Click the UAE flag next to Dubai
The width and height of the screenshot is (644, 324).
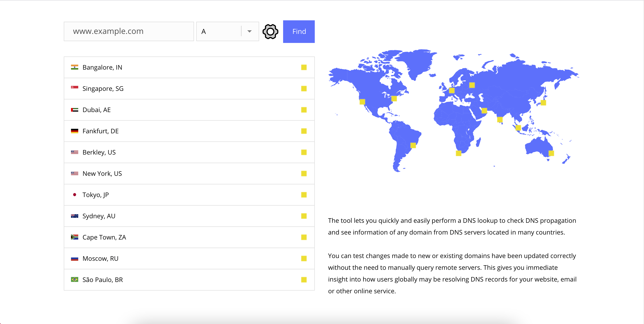pos(75,109)
